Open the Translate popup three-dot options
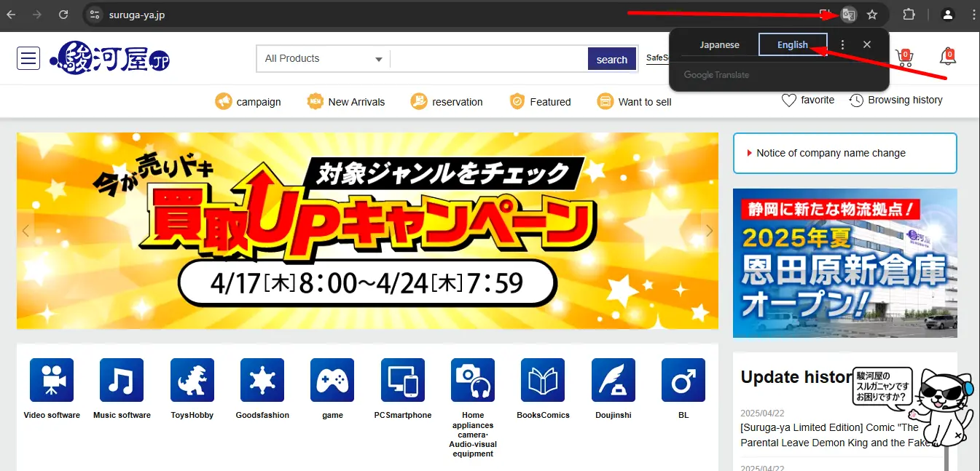The height and width of the screenshot is (471, 980). point(842,44)
